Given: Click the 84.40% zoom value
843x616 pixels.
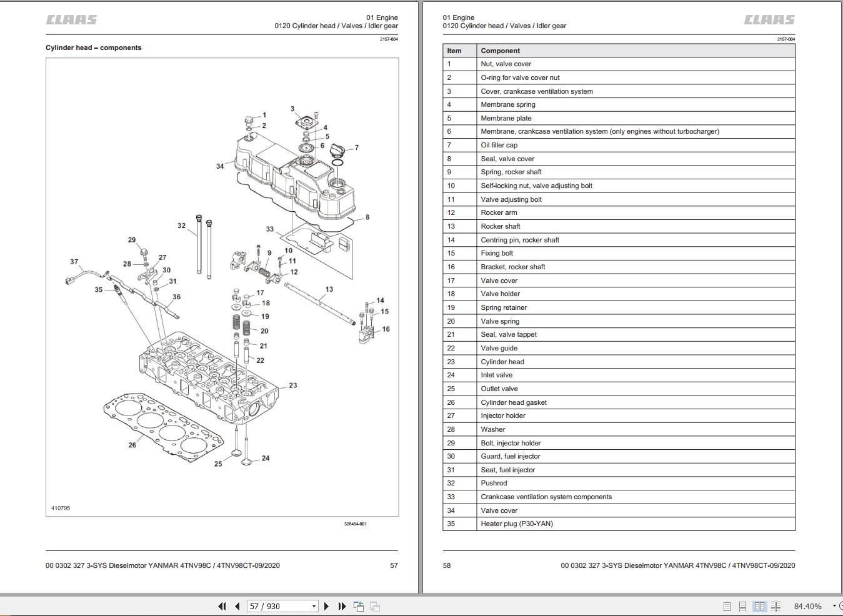Looking at the screenshot, I should point(808,606).
